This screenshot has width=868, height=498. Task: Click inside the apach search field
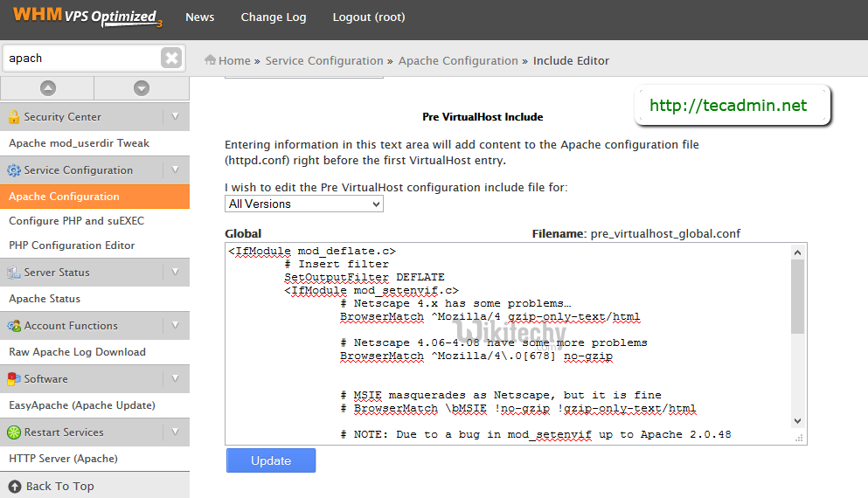(79, 58)
